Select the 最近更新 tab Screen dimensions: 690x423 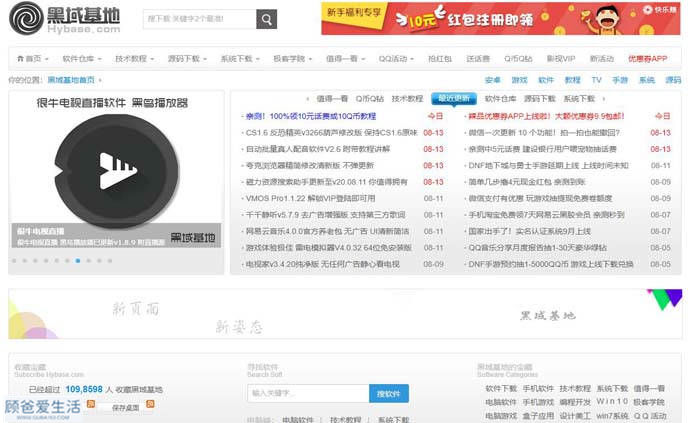[x=454, y=99]
